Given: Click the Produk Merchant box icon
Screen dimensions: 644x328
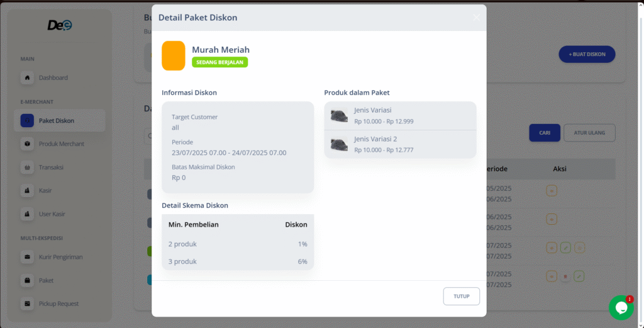Looking at the screenshot, I should [x=27, y=144].
